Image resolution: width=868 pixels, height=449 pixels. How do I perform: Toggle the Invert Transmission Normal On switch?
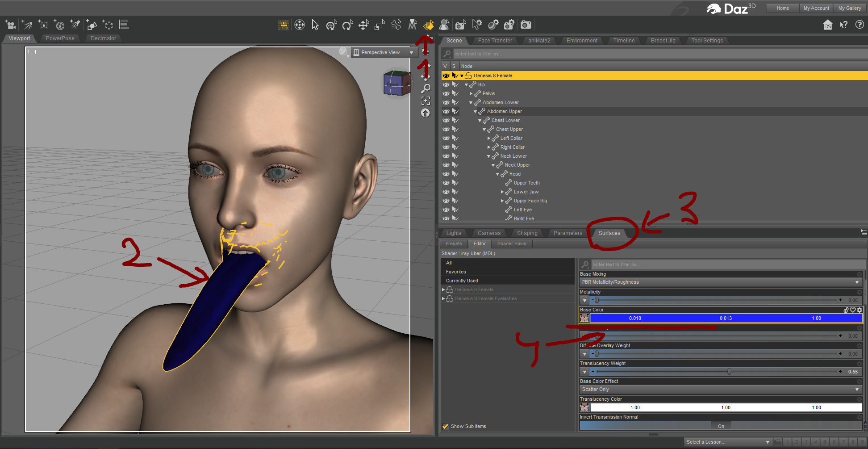pos(721,426)
